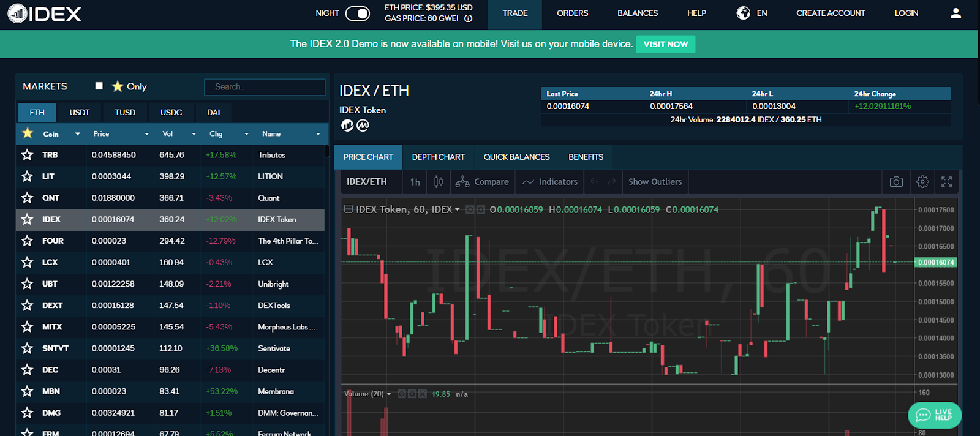
Task: Open the Live Help chat bubble
Action: click(935, 415)
